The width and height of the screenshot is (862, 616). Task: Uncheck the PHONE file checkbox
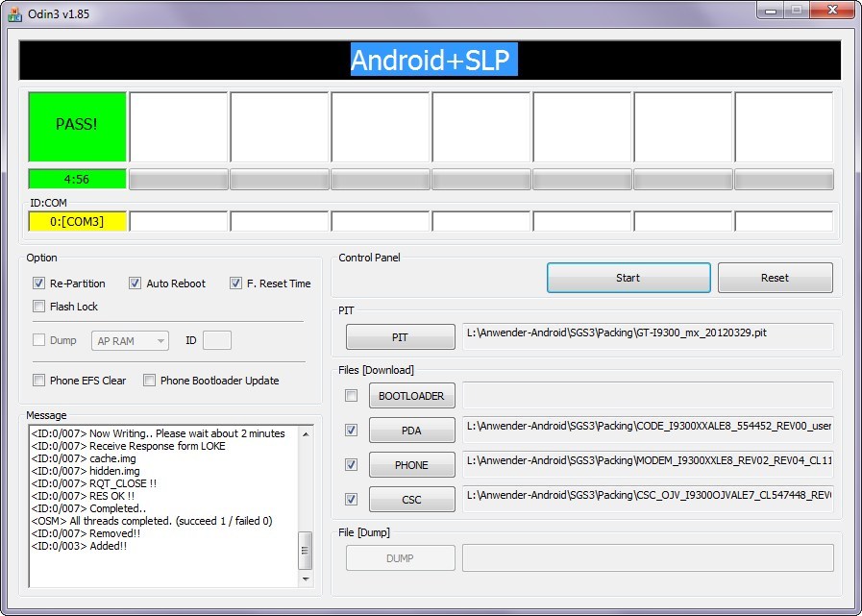pos(351,465)
